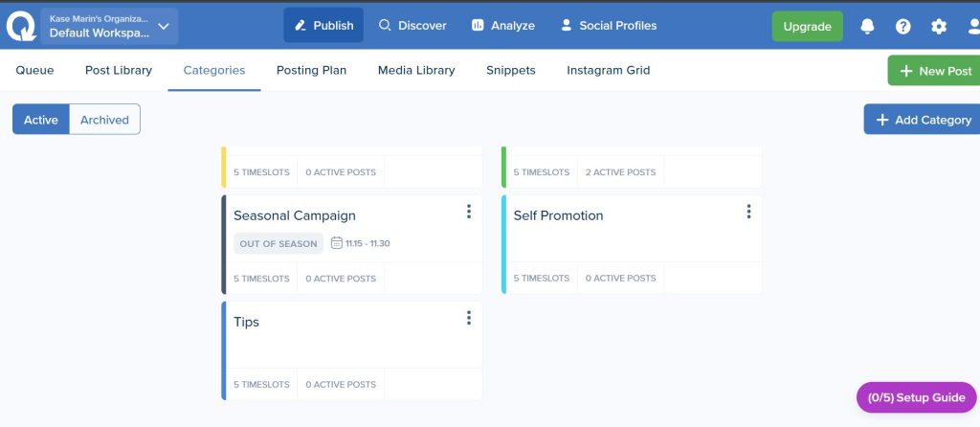Open the user account icon
The width and height of the screenshot is (980, 427).
pos(973,26)
